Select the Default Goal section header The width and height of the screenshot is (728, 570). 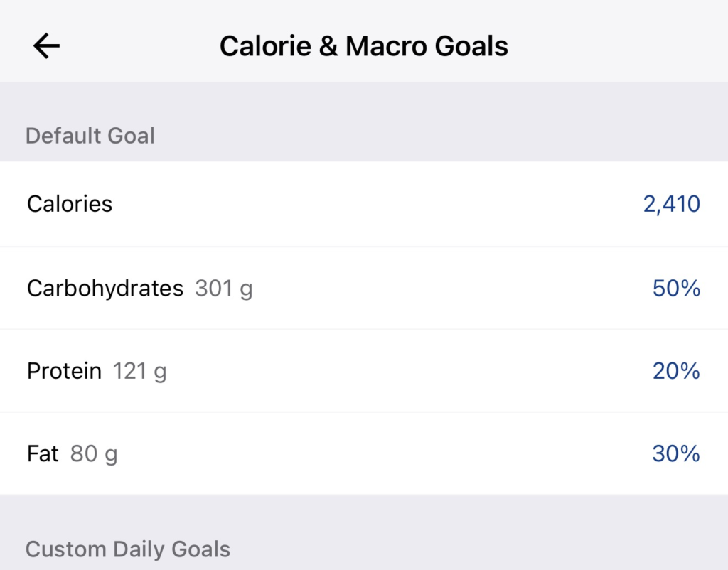[90, 135]
